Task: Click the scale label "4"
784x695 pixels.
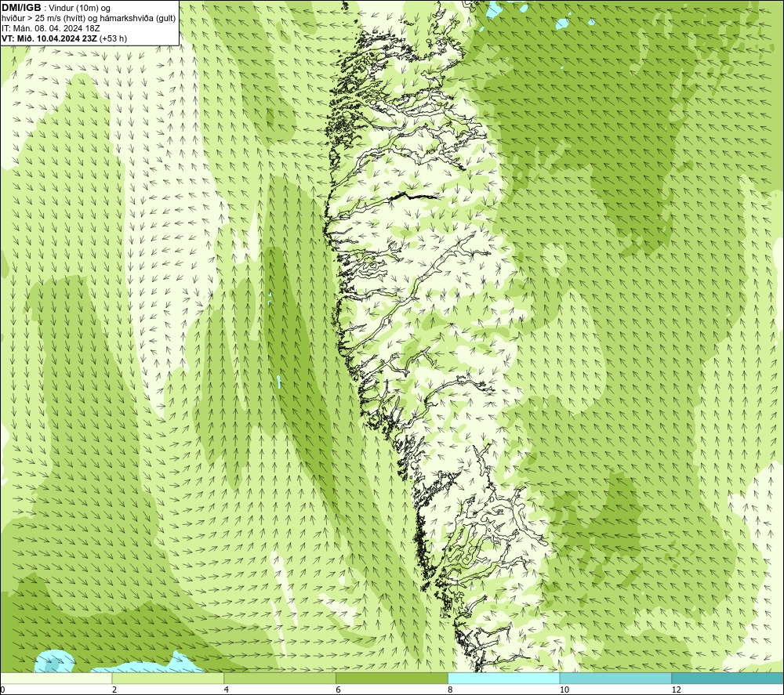Action: (227, 690)
